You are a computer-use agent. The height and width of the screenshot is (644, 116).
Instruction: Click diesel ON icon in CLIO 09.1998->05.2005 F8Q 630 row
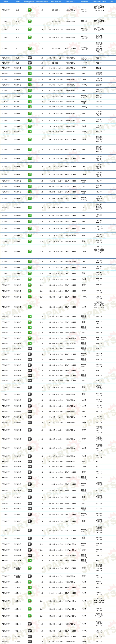point(30,58)
